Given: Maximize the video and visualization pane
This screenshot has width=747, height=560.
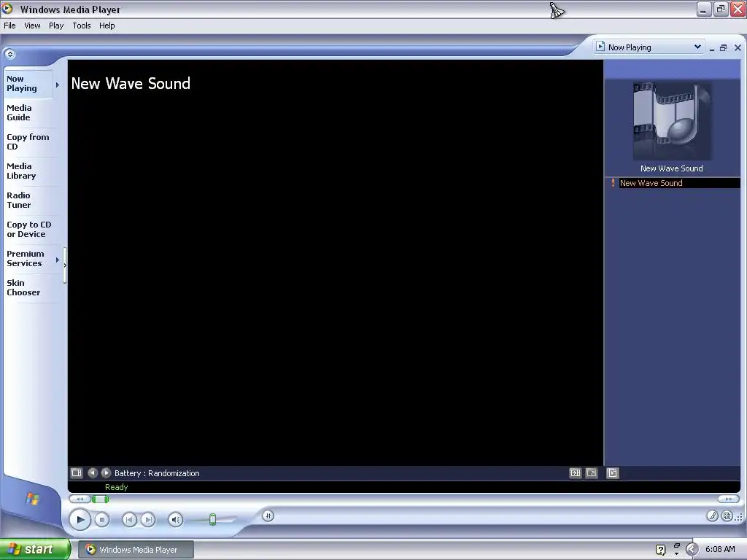Looking at the screenshot, I should 576,472.
